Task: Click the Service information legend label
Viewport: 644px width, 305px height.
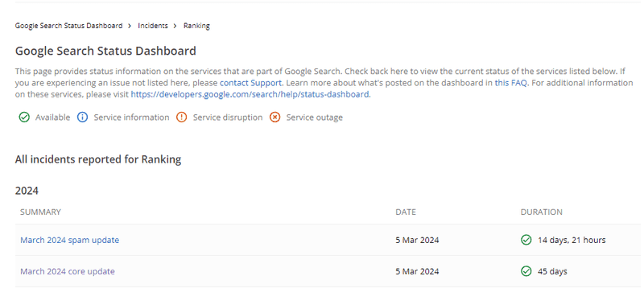Action: point(131,117)
